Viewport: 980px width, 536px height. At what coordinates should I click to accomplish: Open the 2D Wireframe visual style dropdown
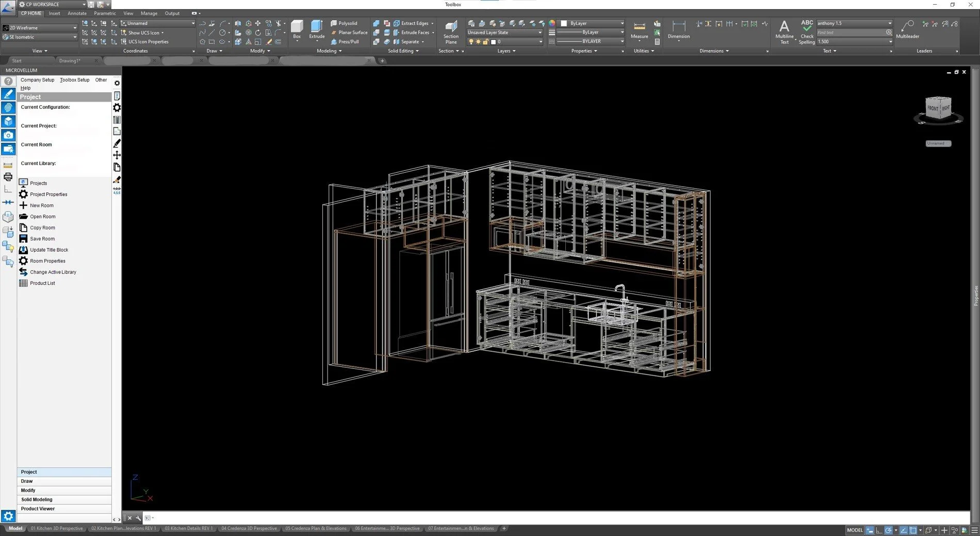tap(39, 28)
